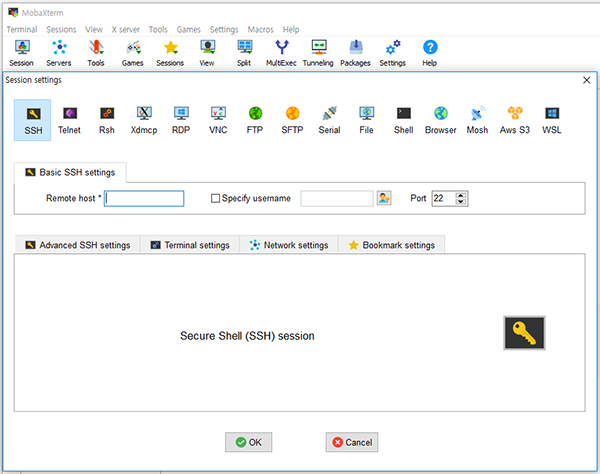Viewport: 600px width, 474px height.
Task: Select the Rsh session type
Action: (x=107, y=120)
